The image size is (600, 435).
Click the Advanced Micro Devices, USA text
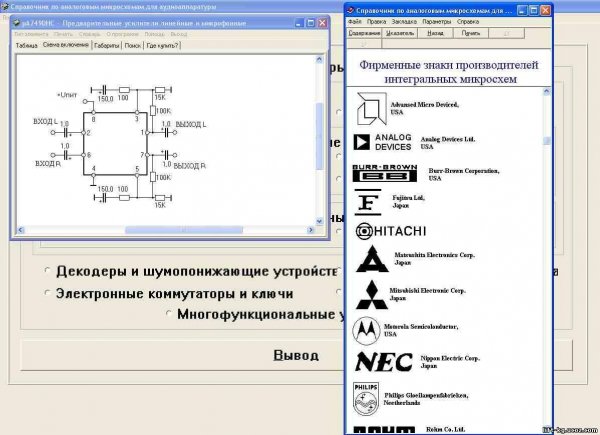[424, 108]
